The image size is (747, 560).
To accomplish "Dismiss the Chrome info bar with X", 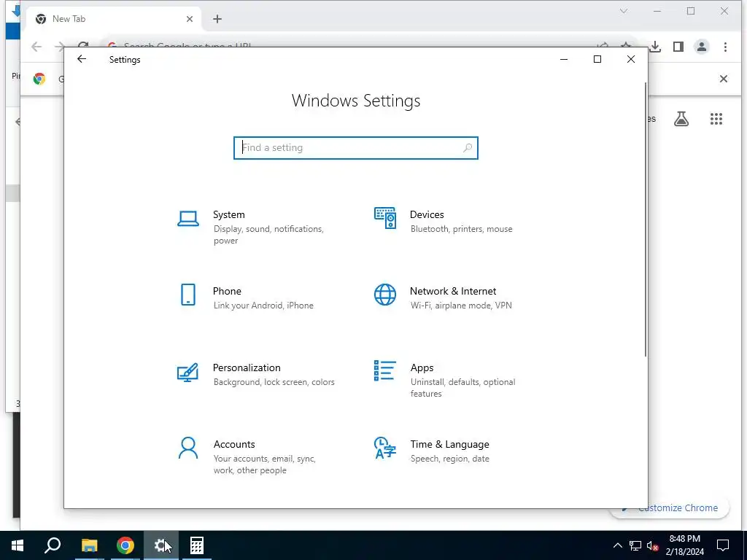I will tap(723, 79).
